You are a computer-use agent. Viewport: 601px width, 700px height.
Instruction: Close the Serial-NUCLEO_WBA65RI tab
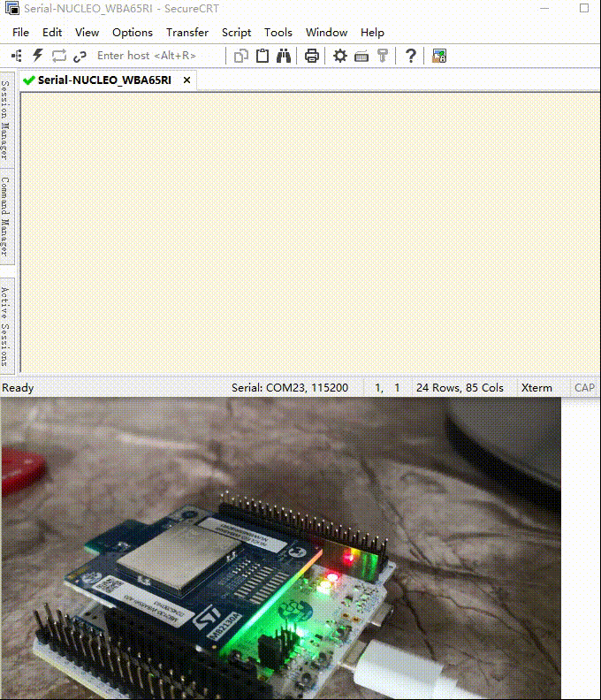point(186,80)
